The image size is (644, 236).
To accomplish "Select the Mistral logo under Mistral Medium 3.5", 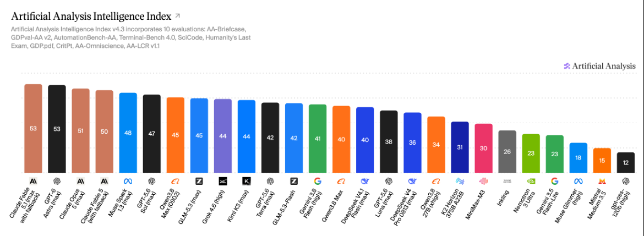I will click(602, 180).
